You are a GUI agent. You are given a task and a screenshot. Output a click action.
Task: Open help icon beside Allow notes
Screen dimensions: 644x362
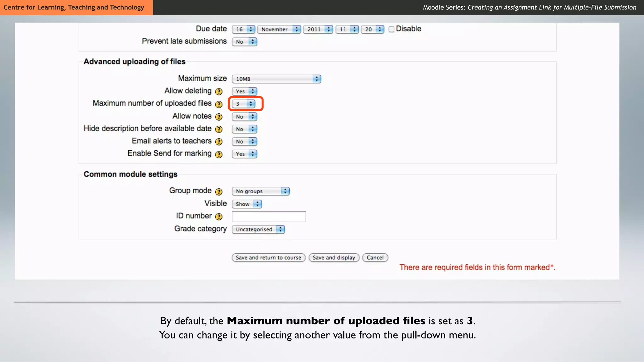(219, 117)
